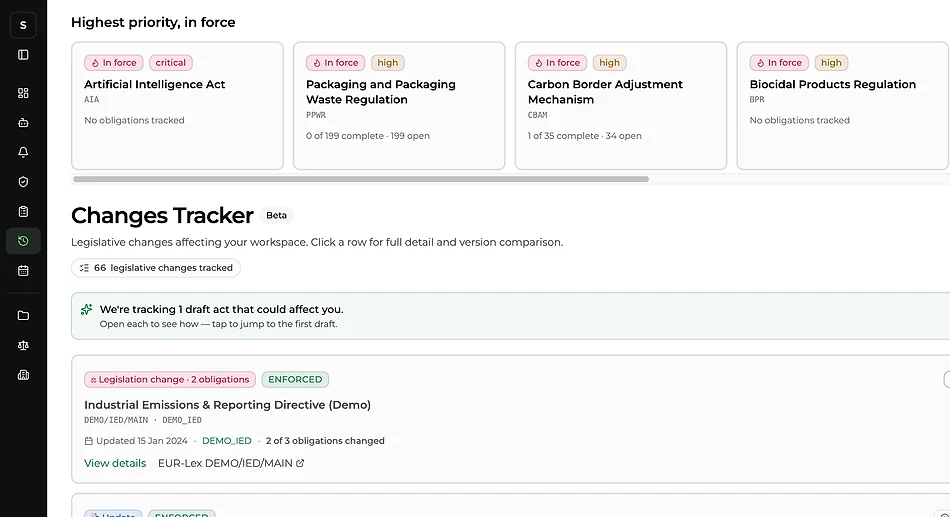Select the history clock changes icon
Image resolution: width=950 pixels, height=517 pixels.
23,241
